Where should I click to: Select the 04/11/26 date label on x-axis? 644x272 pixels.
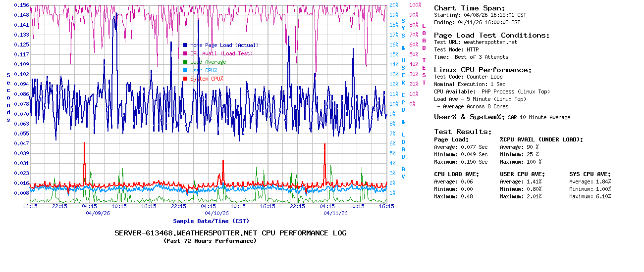pos(335,213)
